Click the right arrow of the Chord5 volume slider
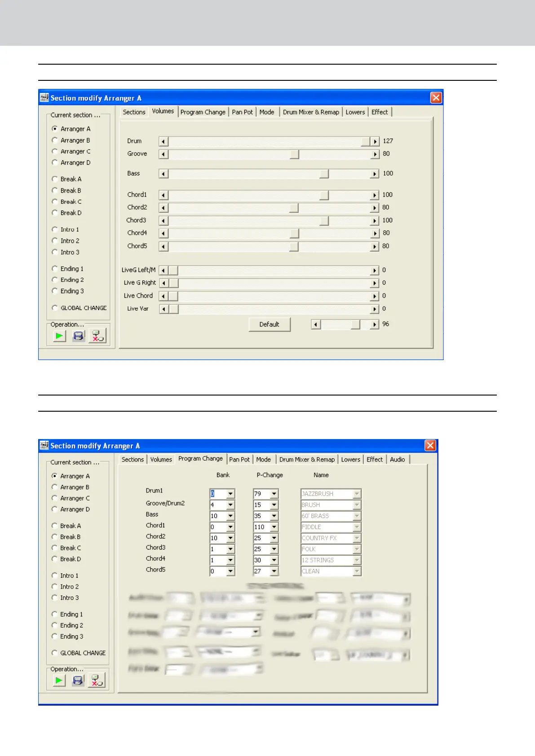The height and width of the screenshot is (756, 535). pos(375,246)
